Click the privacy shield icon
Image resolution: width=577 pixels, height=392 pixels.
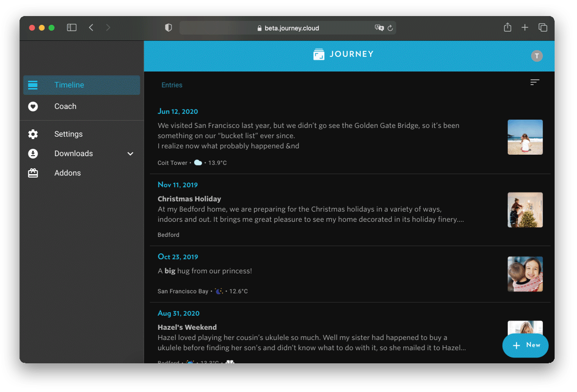pyautogui.click(x=168, y=28)
